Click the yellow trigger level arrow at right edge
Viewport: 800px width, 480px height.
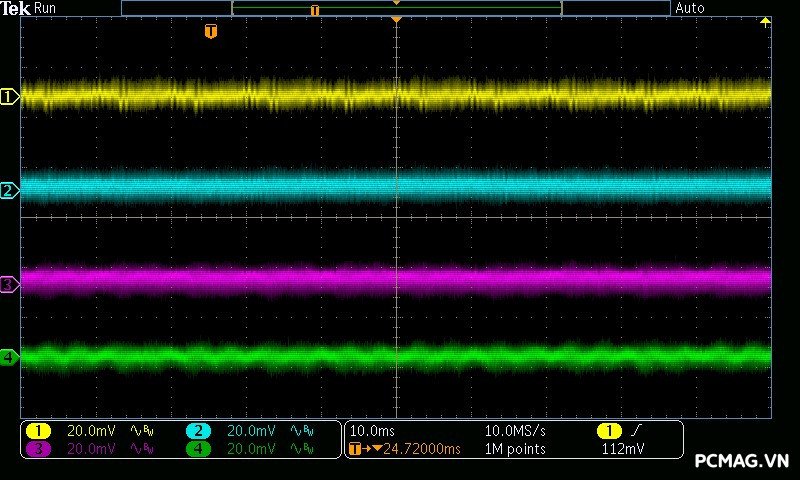[766, 21]
